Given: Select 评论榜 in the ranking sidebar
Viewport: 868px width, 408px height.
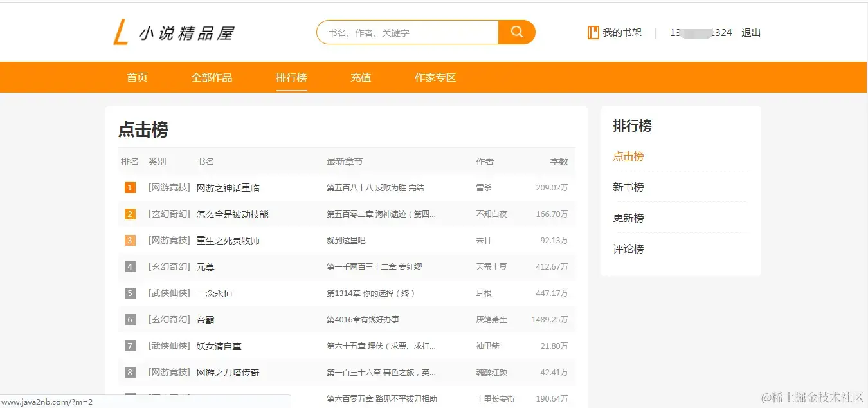Looking at the screenshot, I should point(628,249).
